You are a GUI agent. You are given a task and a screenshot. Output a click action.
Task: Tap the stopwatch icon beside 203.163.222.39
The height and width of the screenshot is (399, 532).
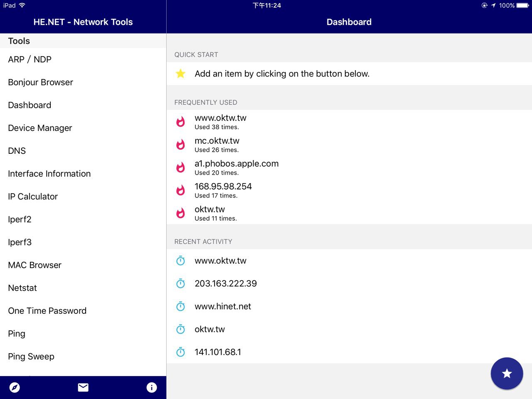[180, 283]
